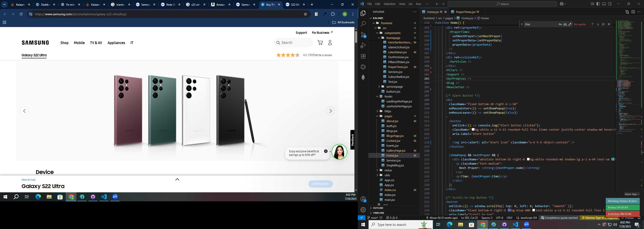Bookmark this page with the star icon

305,14
